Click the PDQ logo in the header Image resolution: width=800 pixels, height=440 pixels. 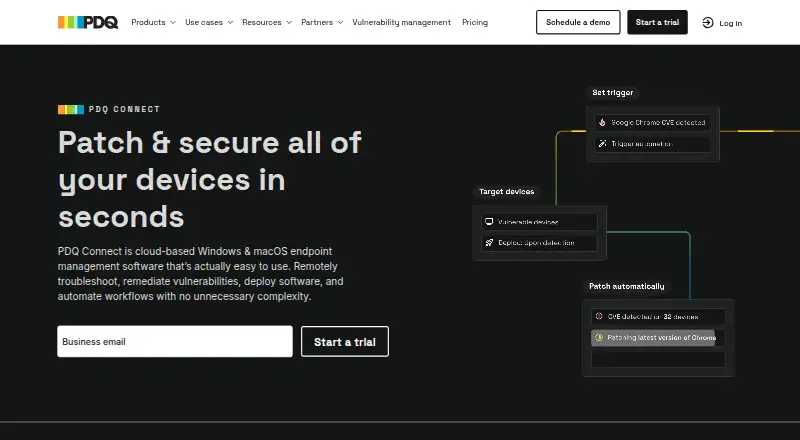[x=88, y=22]
